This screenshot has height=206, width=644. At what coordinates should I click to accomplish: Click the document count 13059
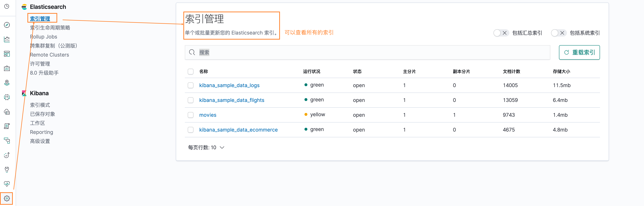click(x=510, y=100)
